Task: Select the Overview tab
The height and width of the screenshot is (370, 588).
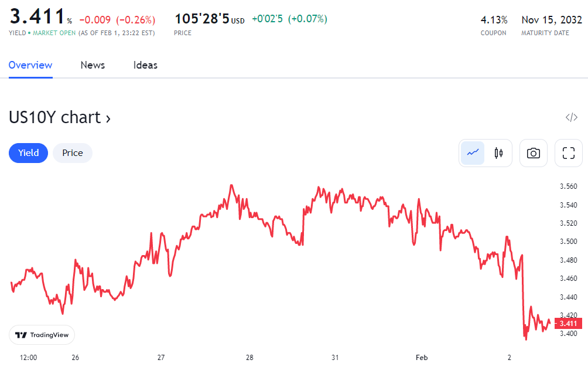Action: (30, 65)
